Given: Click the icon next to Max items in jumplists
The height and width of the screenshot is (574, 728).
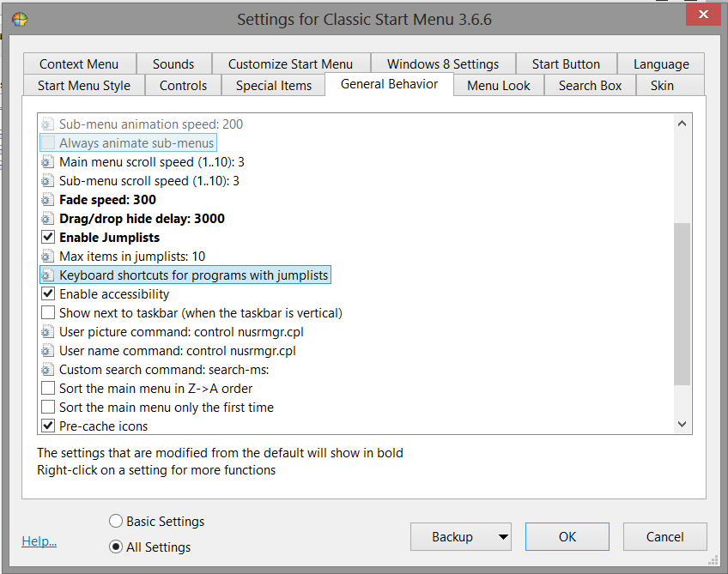Looking at the screenshot, I should pyautogui.click(x=48, y=257).
